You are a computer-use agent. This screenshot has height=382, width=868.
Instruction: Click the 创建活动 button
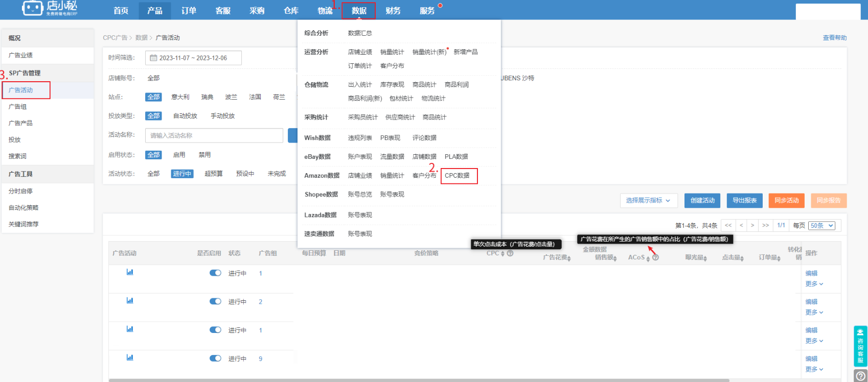click(702, 201)
